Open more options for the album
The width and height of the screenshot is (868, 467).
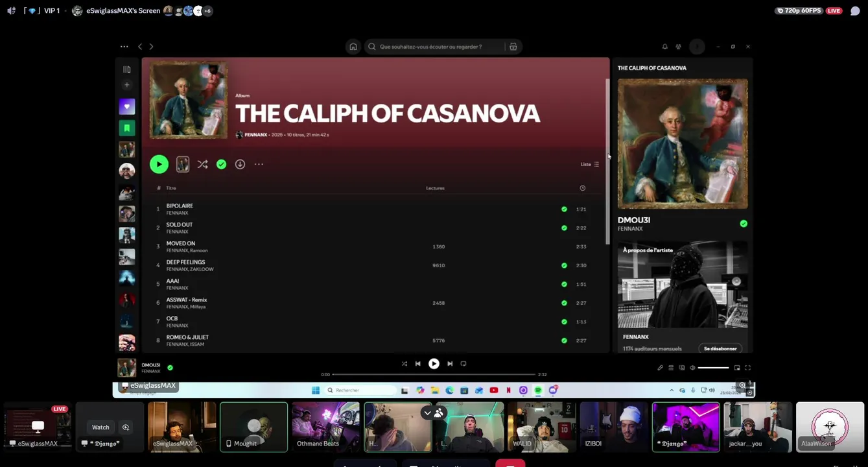click(x=259, y=164)
